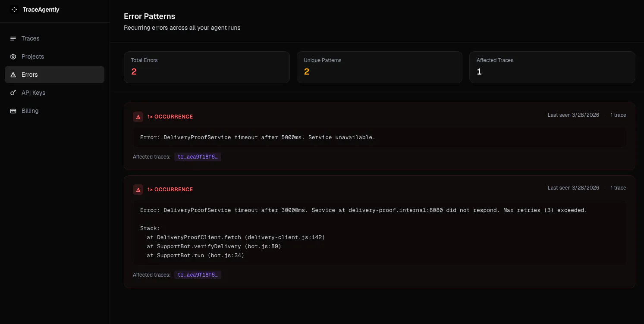The image size is (644, 324).
Task: Click the TraceAgently brand name
Action: [x=41, y=9]
